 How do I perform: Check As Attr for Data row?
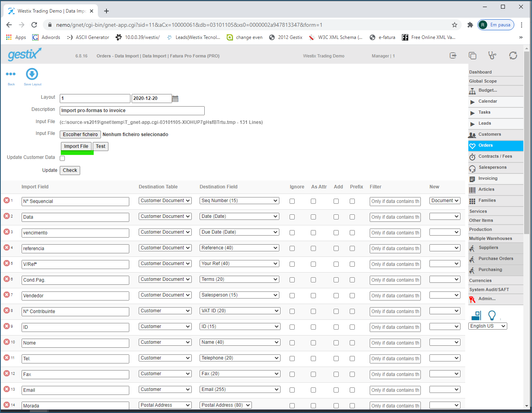pyautogui.click(x=313, y=217)
